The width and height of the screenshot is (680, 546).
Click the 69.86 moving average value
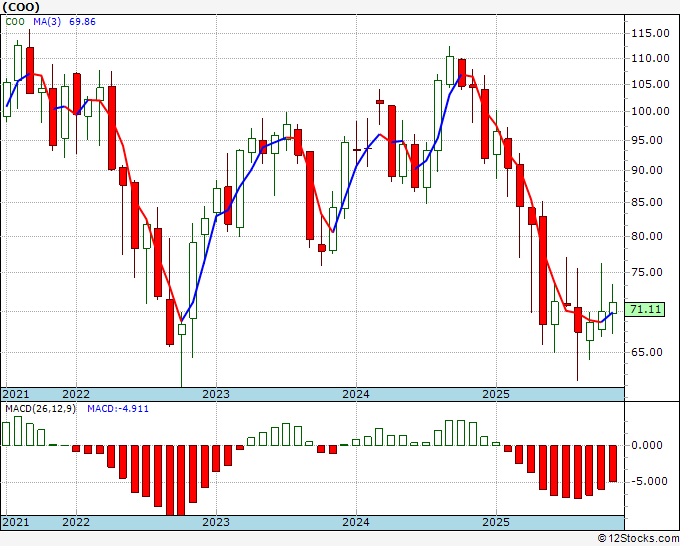point(82,22)
